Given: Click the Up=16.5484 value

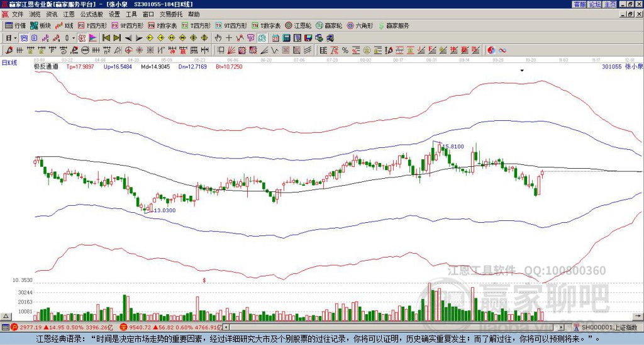Looking at the screenshot, I should click(118, 66).
